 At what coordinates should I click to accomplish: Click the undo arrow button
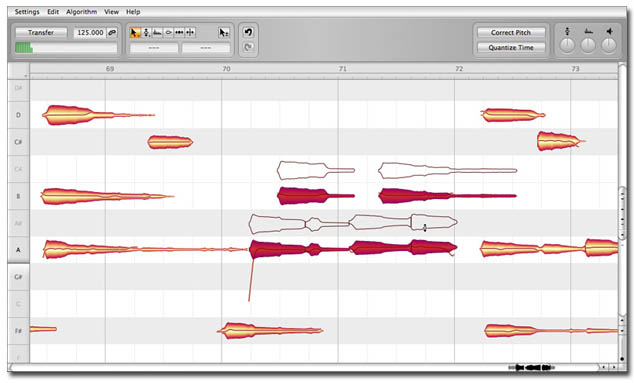coord(248,32)
